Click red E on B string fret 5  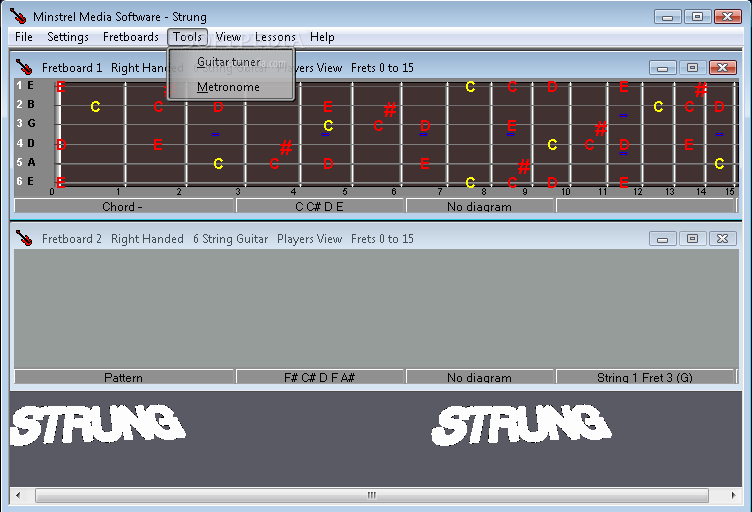pos(328,106)
